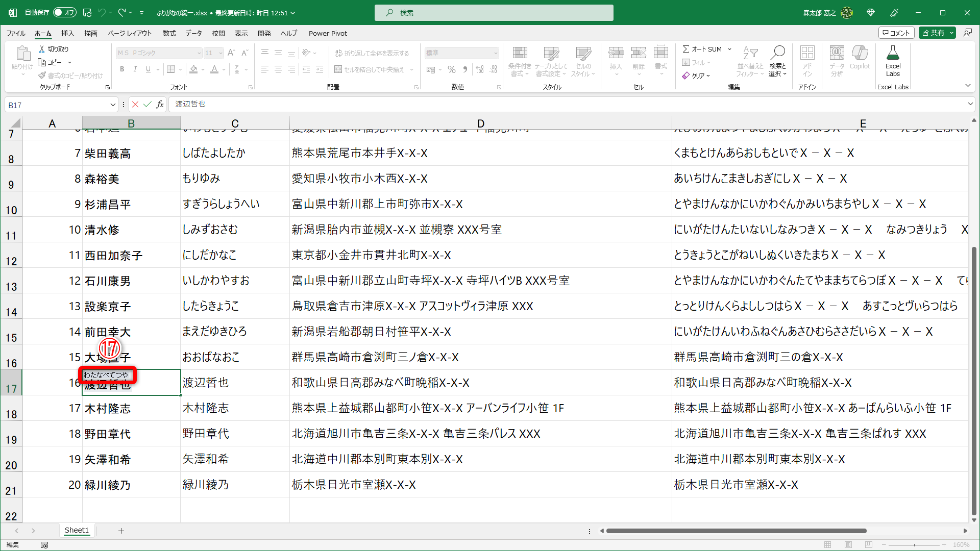Open Copilot from the ribbon

point(860,60)
